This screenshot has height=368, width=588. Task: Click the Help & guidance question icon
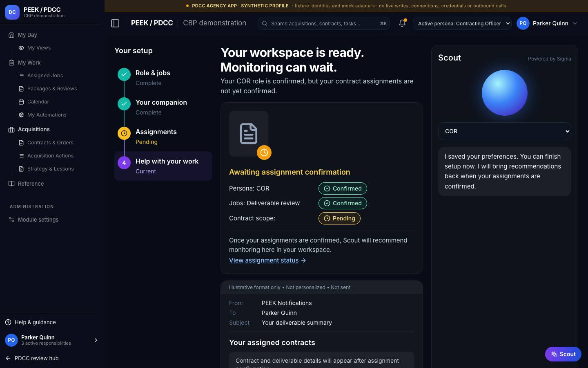tap(8, 322)
